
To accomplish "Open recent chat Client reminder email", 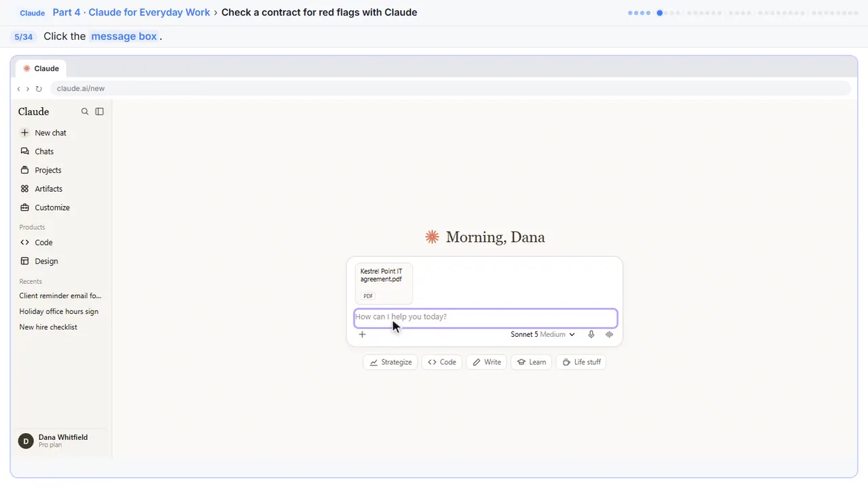I will [60, 296].
